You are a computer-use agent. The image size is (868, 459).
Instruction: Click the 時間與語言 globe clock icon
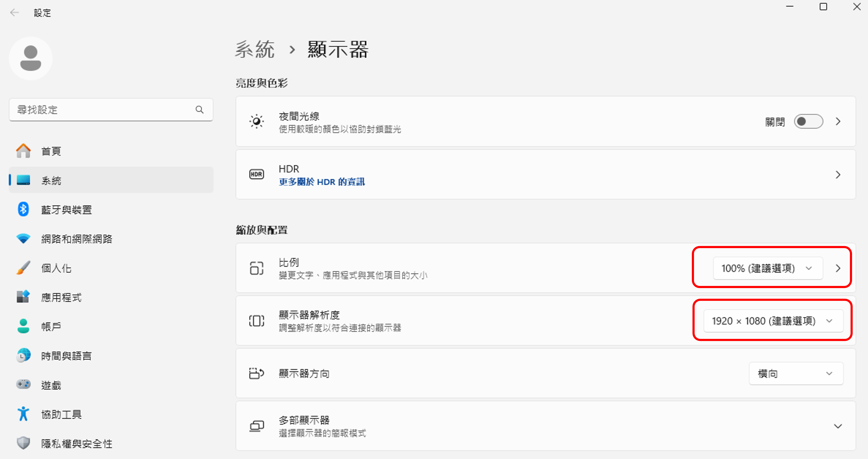23,355
